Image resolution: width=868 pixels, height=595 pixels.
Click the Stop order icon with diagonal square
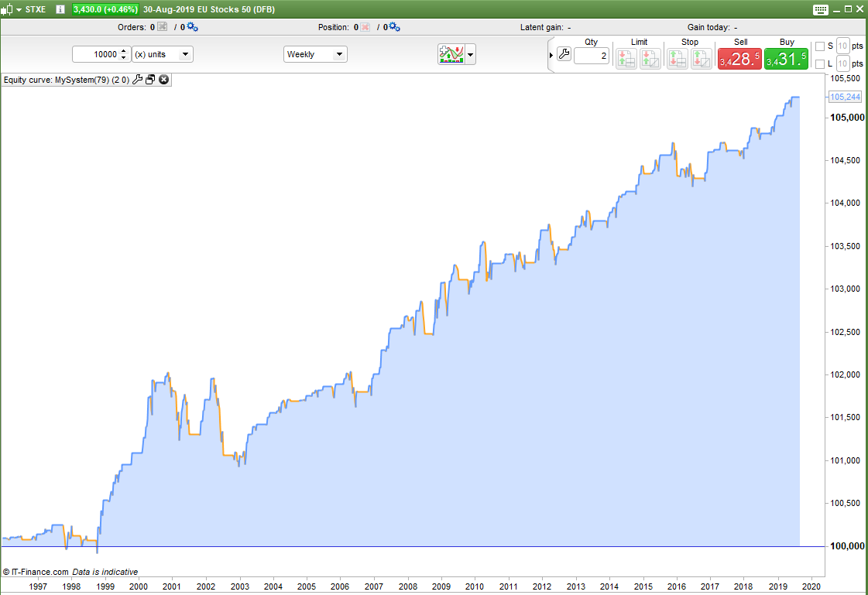[x=702, y=58]
